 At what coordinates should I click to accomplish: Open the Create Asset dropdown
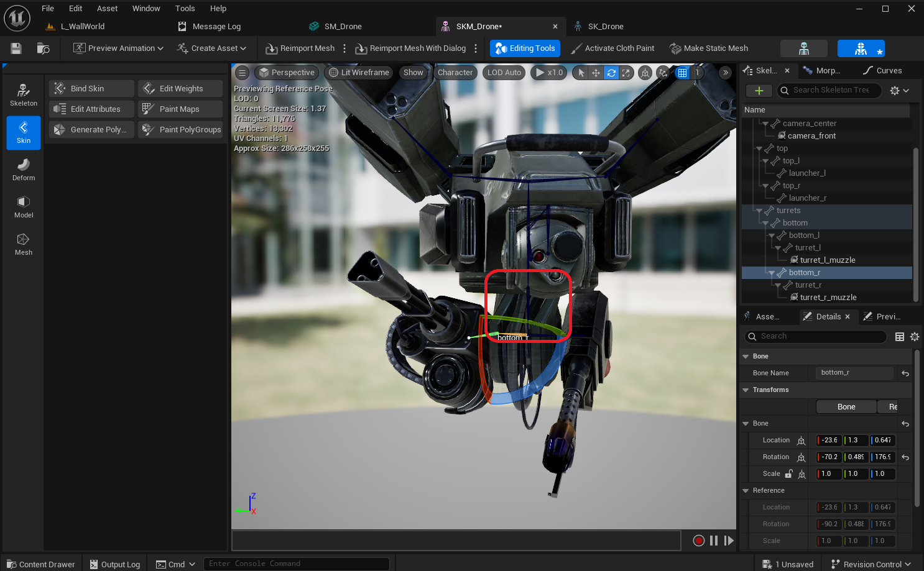pos(211,48)
